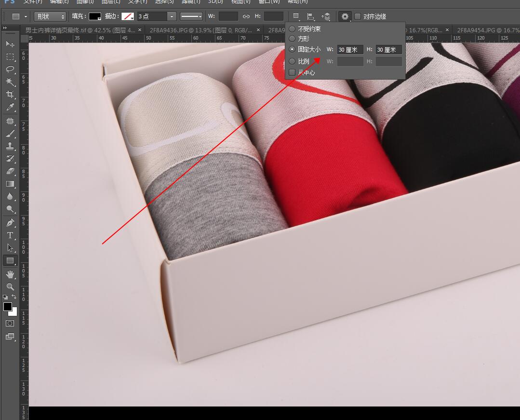Viewport: 520px width, 420px height.
Task: Switch to the 2F8A9454.JPG document tab
Action: (488, 30)
